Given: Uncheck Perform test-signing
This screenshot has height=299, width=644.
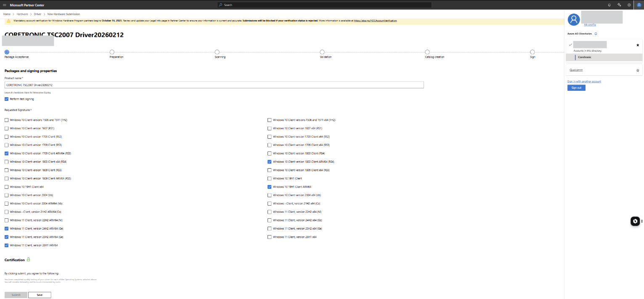Looking at the screenshot, I should tap(6, 99).
